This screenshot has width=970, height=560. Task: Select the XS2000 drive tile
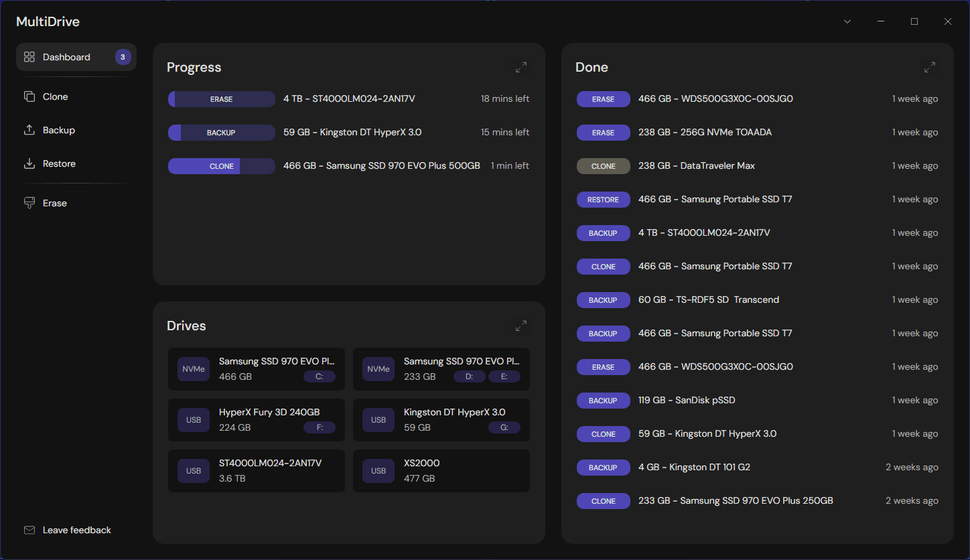441,470
